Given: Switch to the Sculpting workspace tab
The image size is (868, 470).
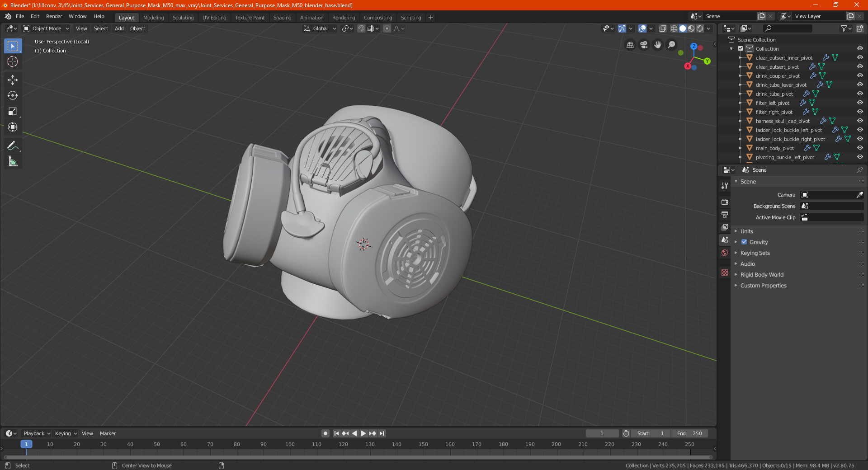Looking at the screenshot, I should point(183,18).
